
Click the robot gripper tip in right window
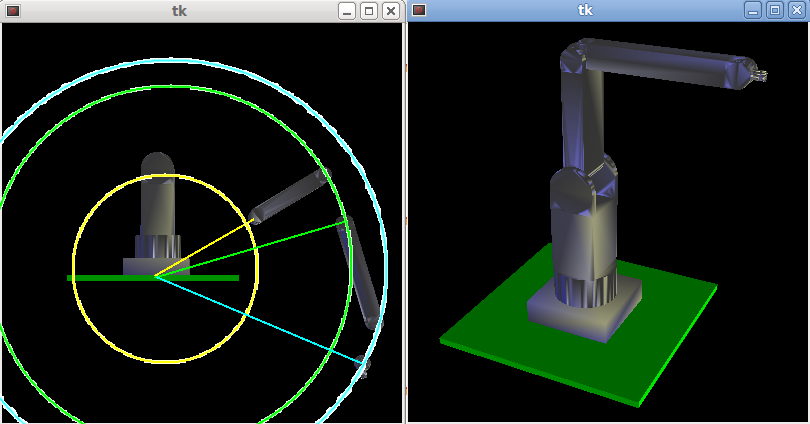click(x=760, y=75)
